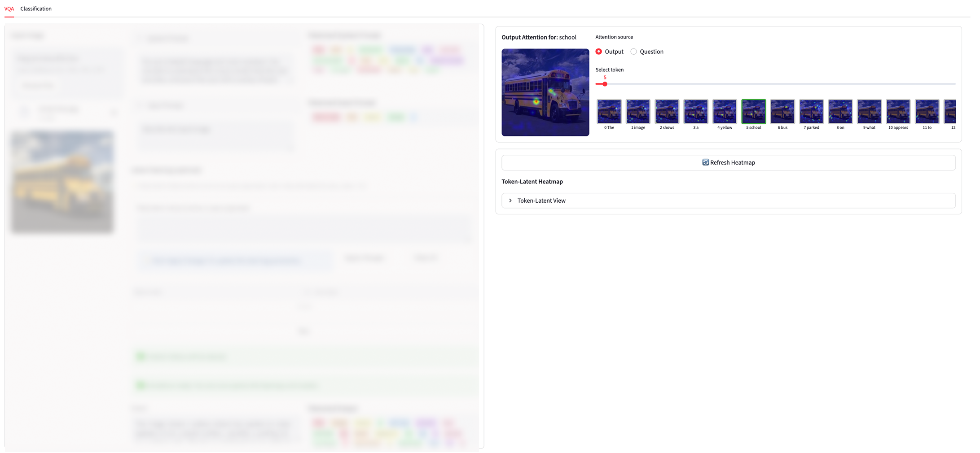Image resolution: width=980 pixels, height=453 pixels.
Task: Click the Select token slider handle
Action: [x=605, y=84]
